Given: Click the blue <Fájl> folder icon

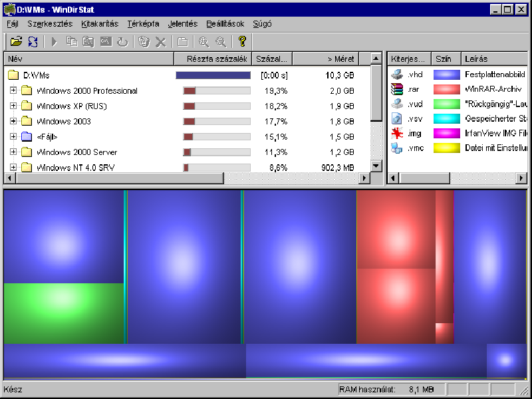Looking at the screenshot, I should pyautogui.click(x=27, y=137).
